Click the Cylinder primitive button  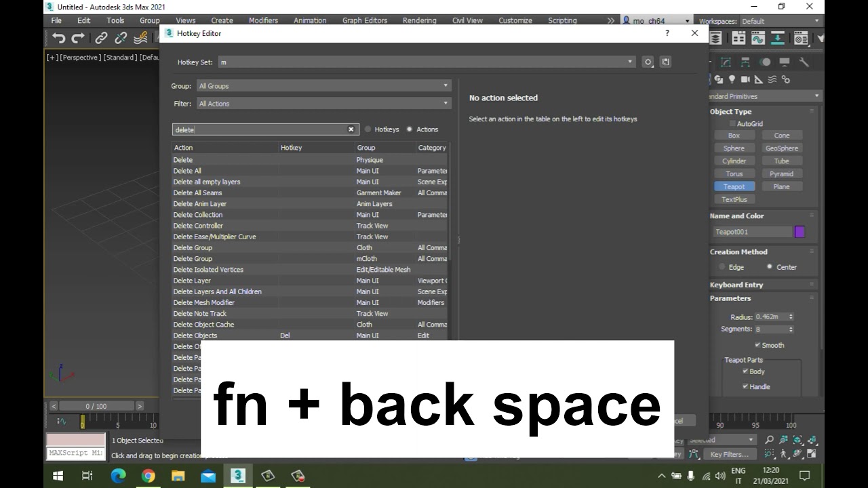(734, 161)
